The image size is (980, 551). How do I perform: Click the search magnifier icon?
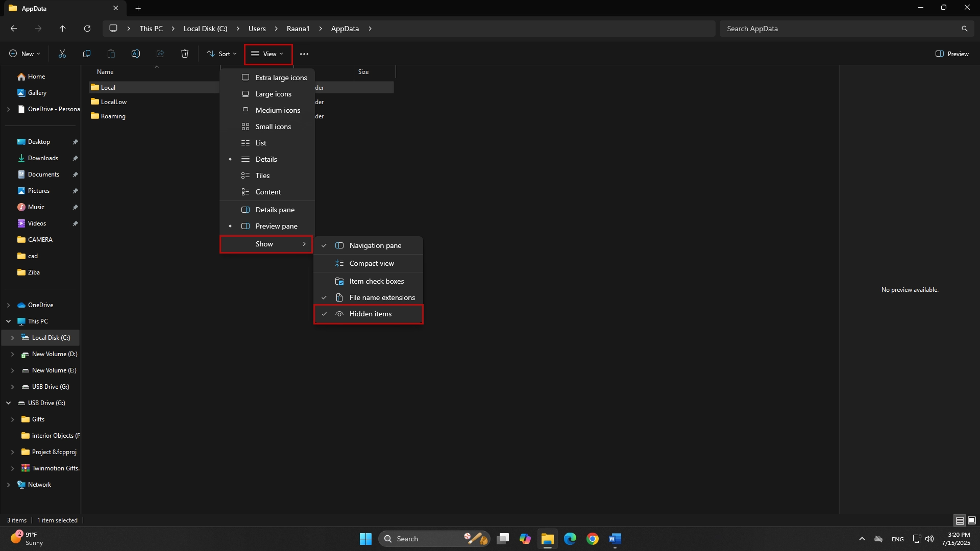pos(964,29)
